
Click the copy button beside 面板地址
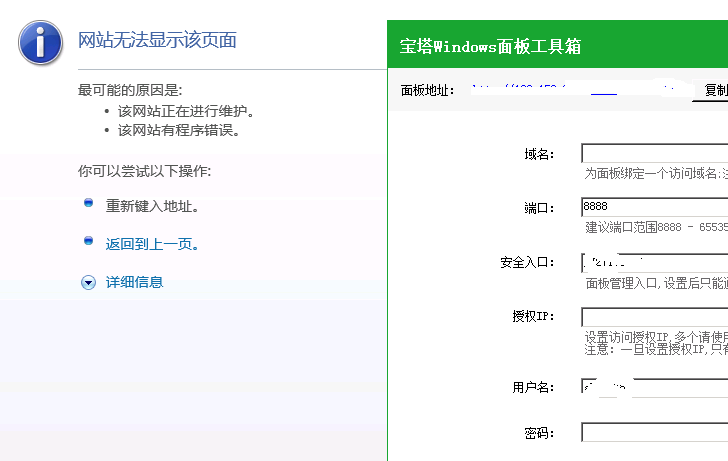(x=710, y=91)
